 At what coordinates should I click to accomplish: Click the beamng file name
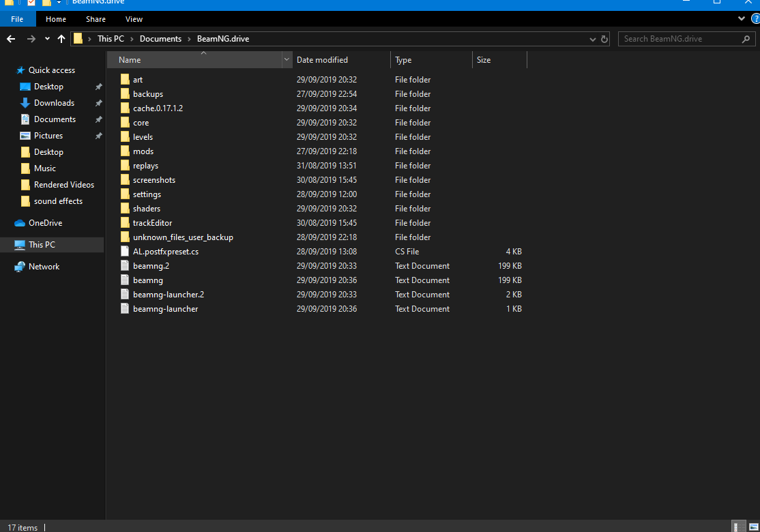pyautogui.click(x=148, y=280)
